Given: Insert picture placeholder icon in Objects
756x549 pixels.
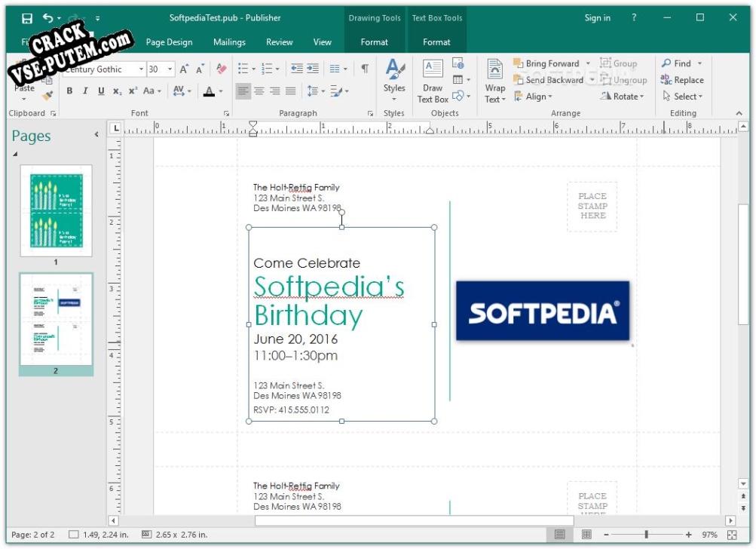Looking at the screenshot, I should tap(458, 63).
